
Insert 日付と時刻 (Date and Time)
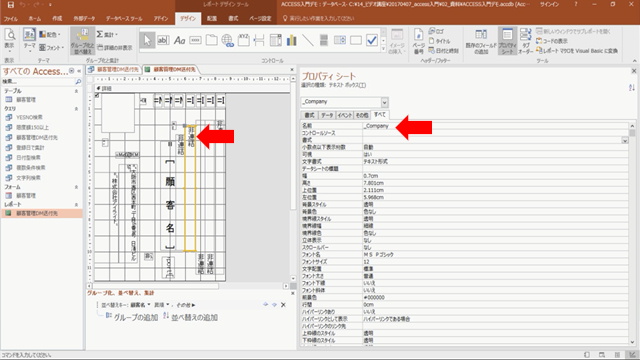coord(444,51)
